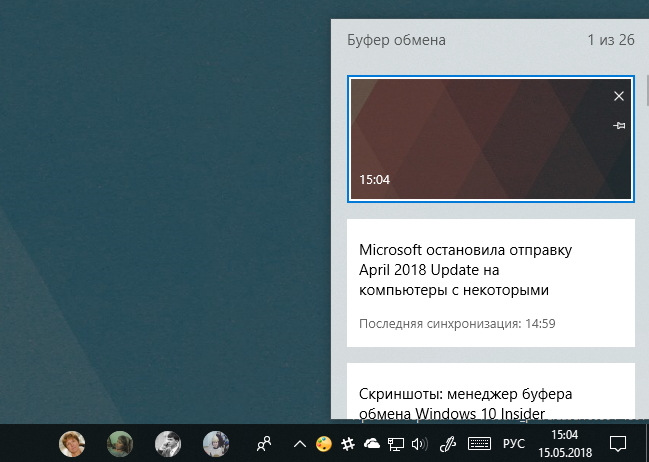Open first pinned contact with red hair

[x=72, y=444]
